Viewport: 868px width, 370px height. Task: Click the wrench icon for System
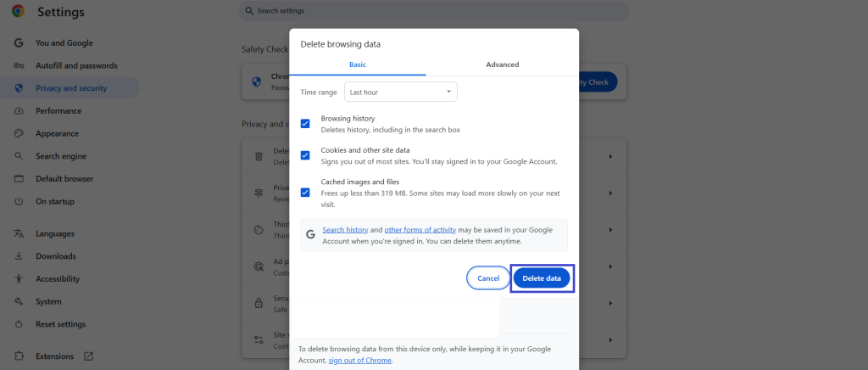(x=19, y=302)
